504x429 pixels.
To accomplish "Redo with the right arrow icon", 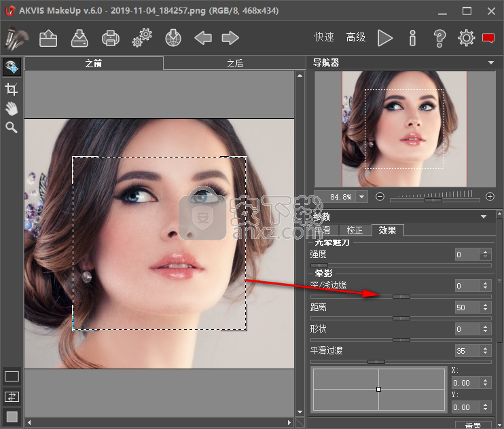I will 230,38.
